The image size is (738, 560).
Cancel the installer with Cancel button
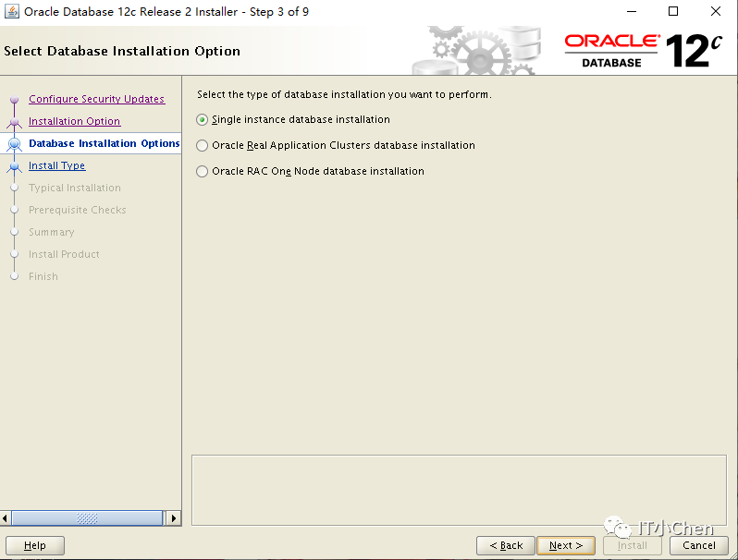pos(699,545)
